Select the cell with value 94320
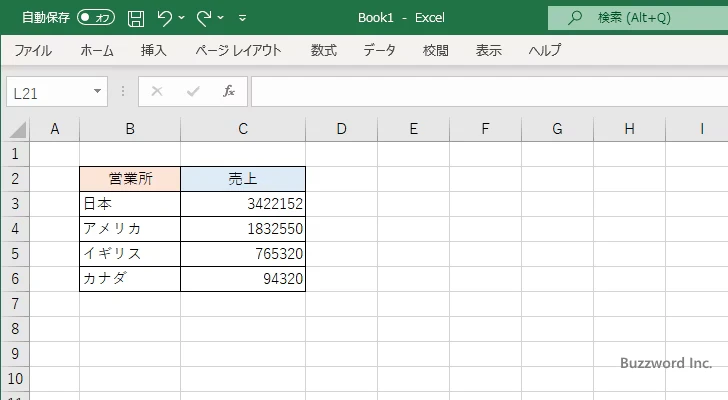 coord(243,279)
